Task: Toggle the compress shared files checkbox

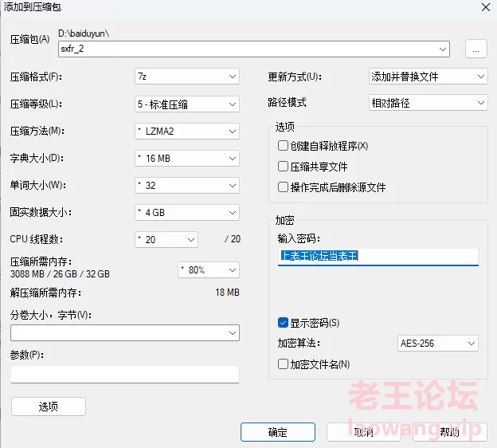Action: tap(283, 167)
